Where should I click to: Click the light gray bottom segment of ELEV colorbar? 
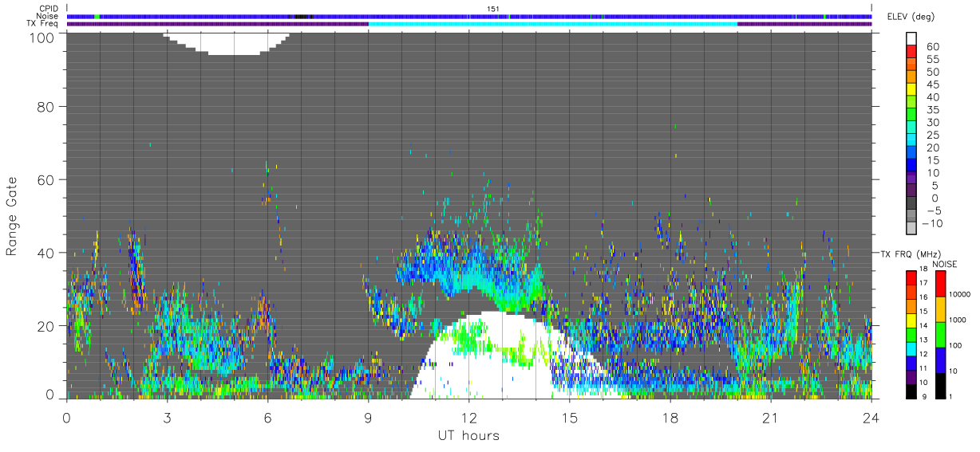coord(912,230)
